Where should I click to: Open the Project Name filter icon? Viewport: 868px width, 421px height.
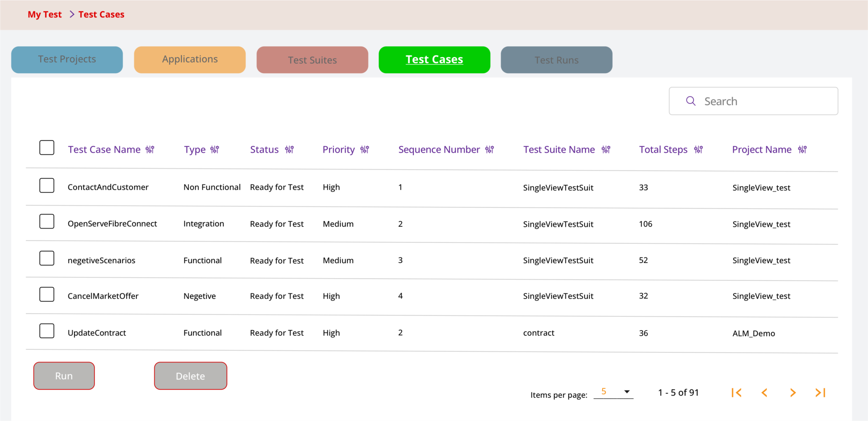(802, 150)
